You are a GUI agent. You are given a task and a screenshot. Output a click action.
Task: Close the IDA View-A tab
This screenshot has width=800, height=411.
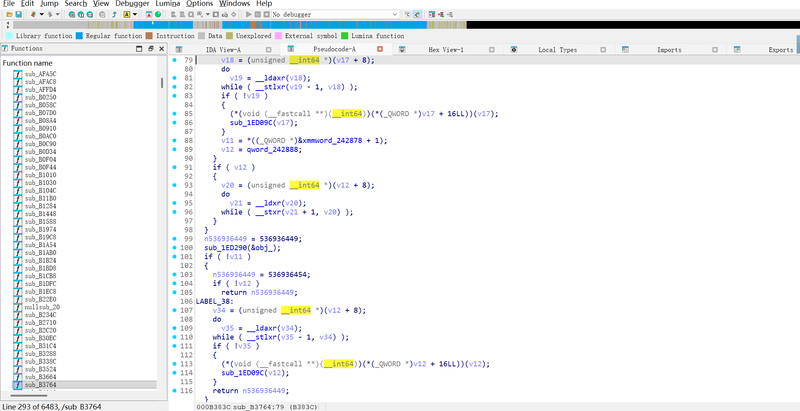point(268,49)
